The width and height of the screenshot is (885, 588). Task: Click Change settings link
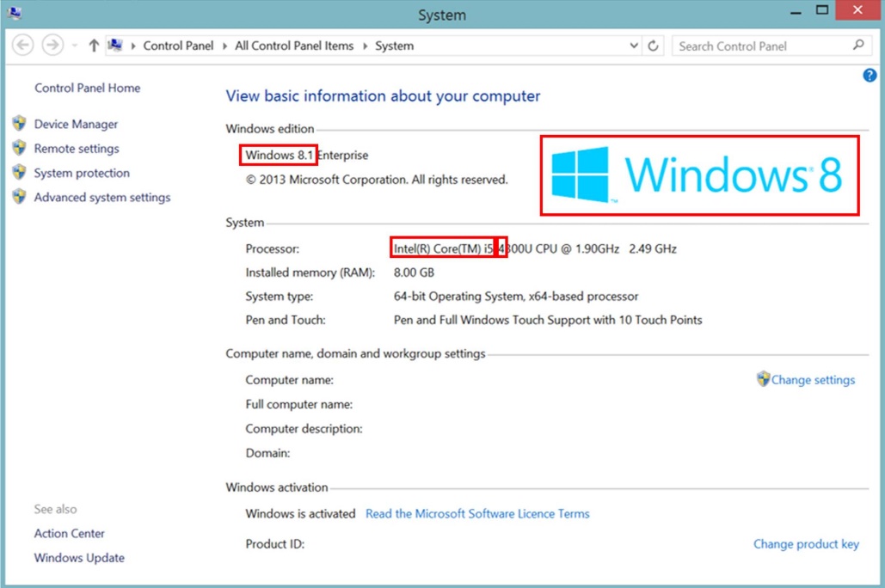[813, 380]
